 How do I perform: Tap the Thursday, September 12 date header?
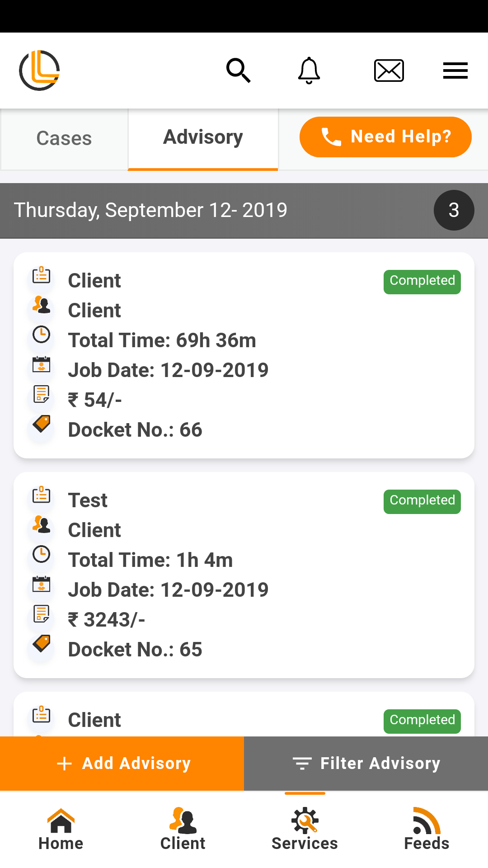point(151,210)
